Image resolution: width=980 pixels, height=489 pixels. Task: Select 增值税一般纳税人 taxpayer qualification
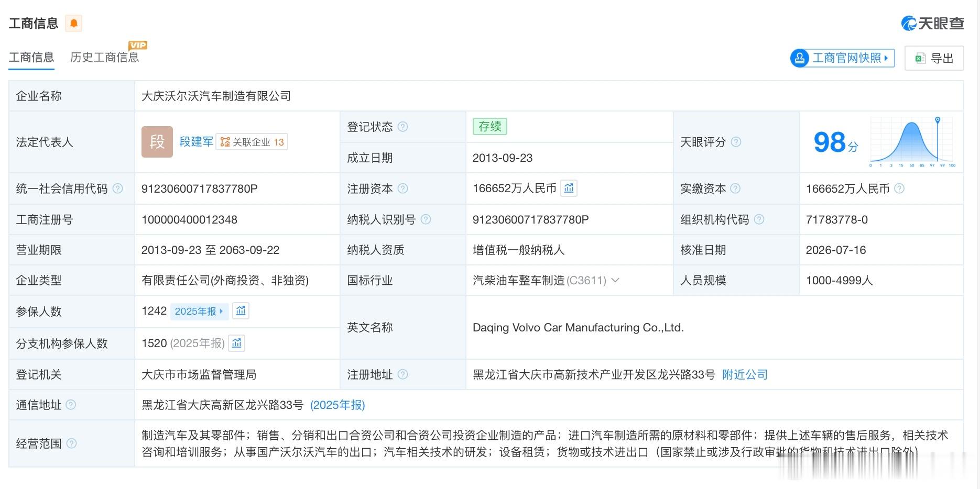[x=519, y=250]
